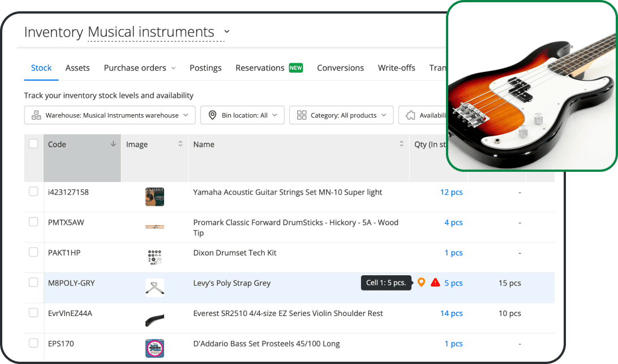The width and height of the screenshot is (618, 364).
Task: Toggle the select-all checkbox in the table header
Action: pyautogui.click(x=33, y=144)
